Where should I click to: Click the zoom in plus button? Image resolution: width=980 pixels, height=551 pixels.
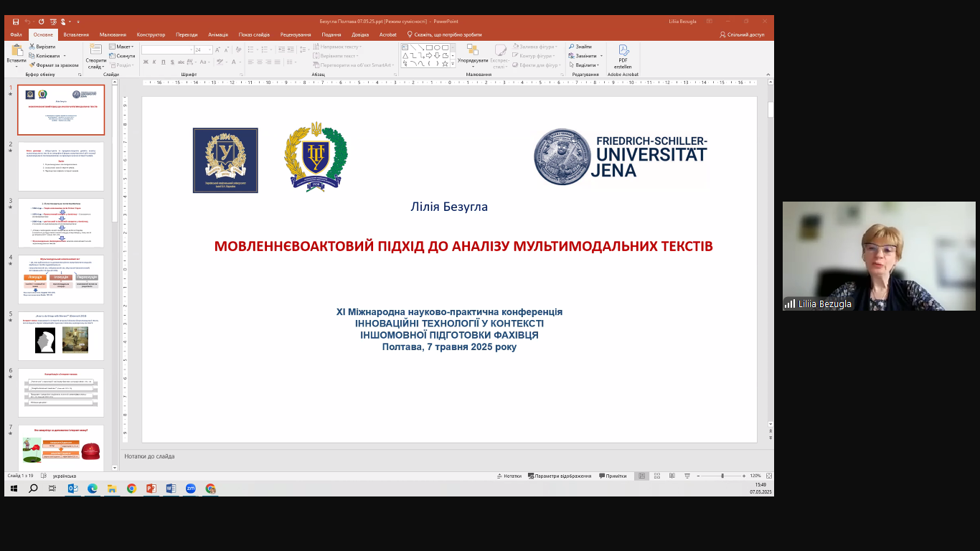[x=744, y=476]
